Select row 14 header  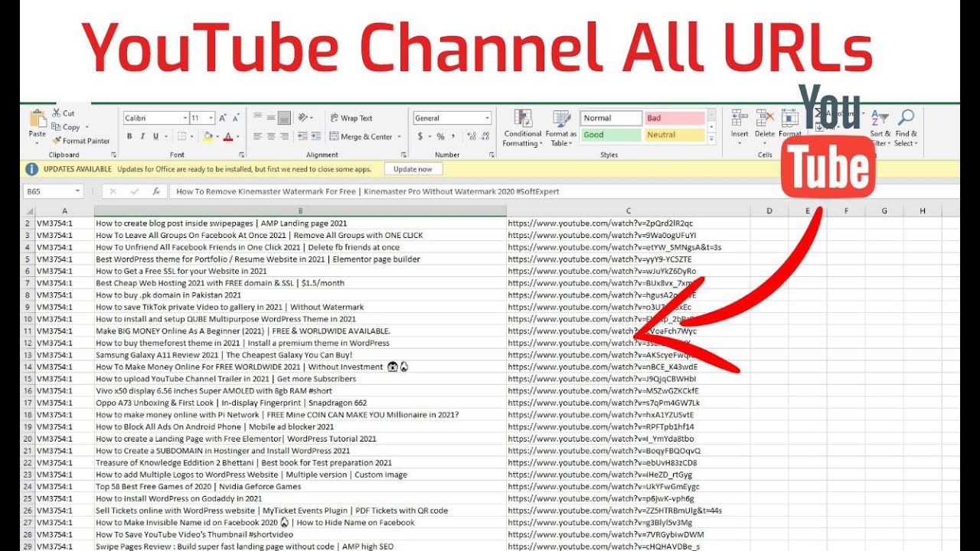[28, 367]
